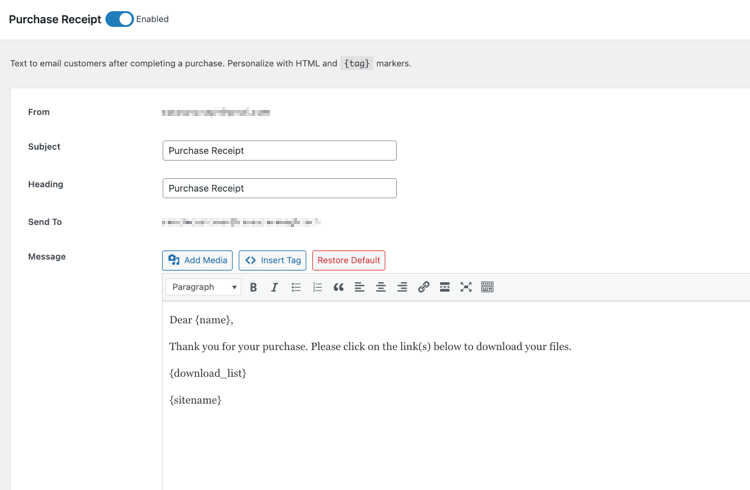Align text right
The image size is (750, 490).
(x=402, y=287)
